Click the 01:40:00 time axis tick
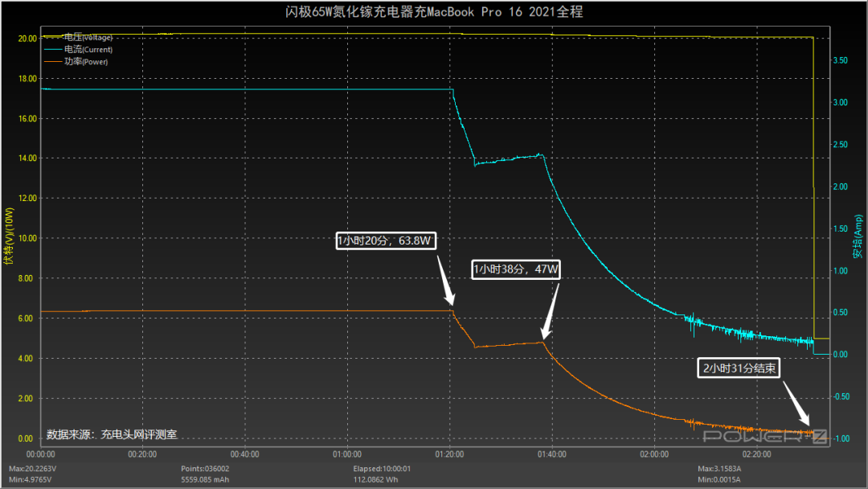Screen dimensions: 868x489 pyautogui.click(x=552, y=454)
